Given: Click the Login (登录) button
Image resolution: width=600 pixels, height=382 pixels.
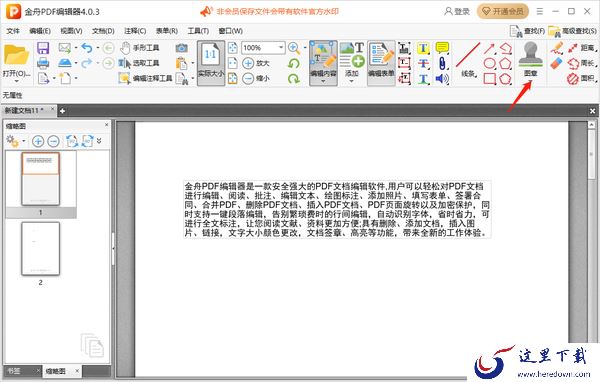Looking at the screenshot, I should (x=457, y=11).
